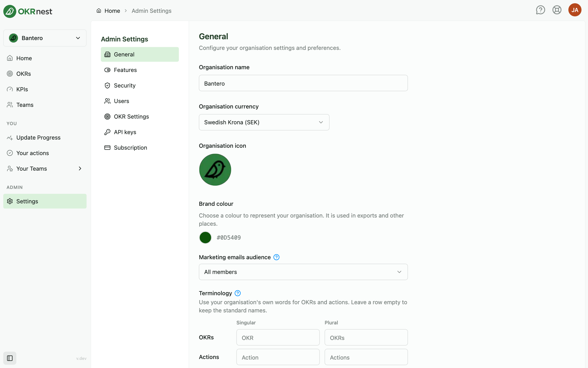Focus the Actions singular terminology field
Screen dimensions: 588x368
coord(278,357)
